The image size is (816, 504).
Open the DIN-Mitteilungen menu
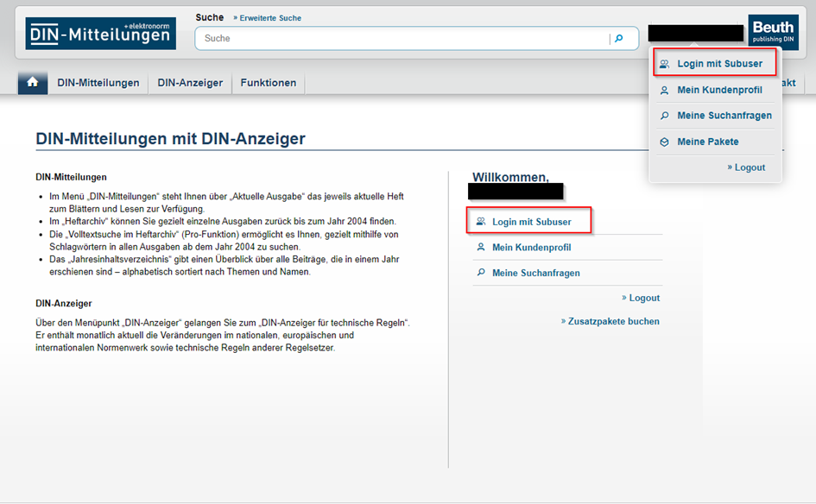pos(98,83)
